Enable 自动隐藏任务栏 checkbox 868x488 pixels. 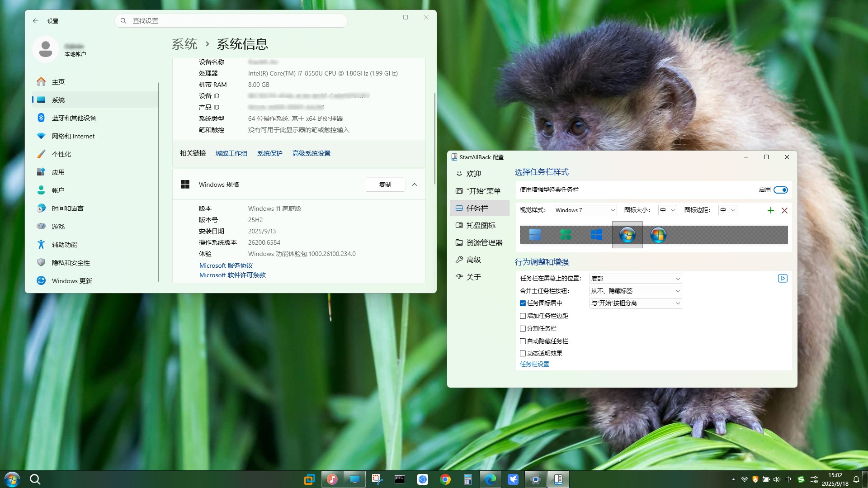[523, 341]
